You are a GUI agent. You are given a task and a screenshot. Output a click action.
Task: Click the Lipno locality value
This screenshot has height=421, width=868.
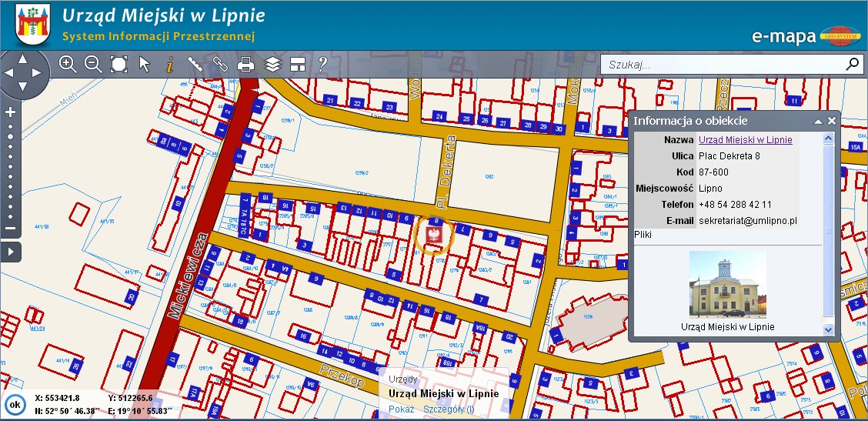(x=710, y=189)
